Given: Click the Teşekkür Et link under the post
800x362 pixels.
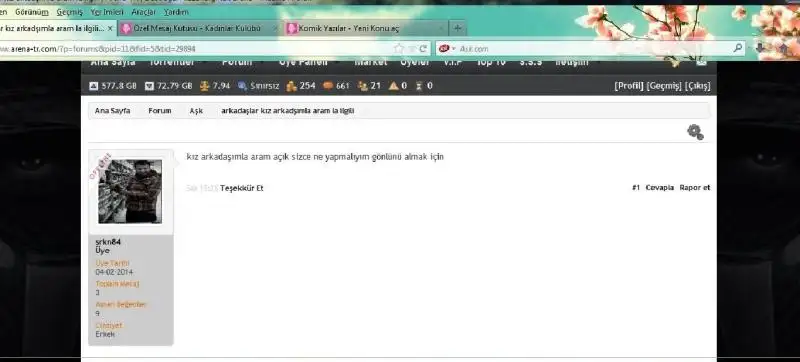Looking at the screenshot, I should (242, 188).
